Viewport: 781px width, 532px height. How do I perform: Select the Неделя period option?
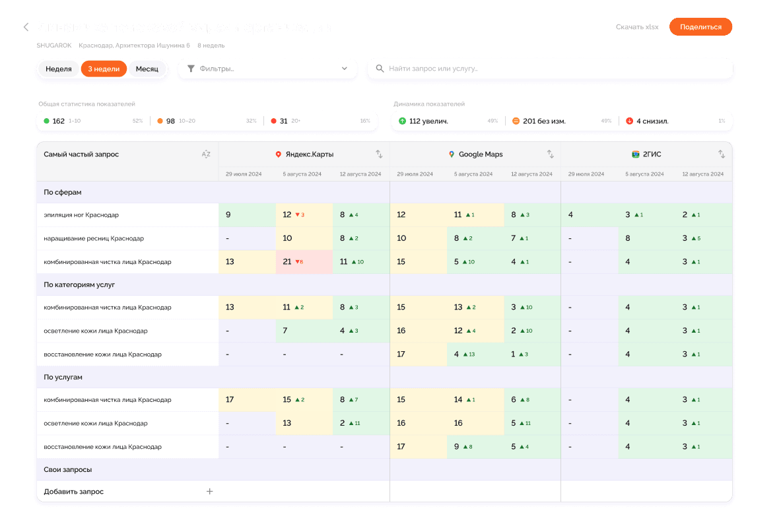(x=59, y=69)
